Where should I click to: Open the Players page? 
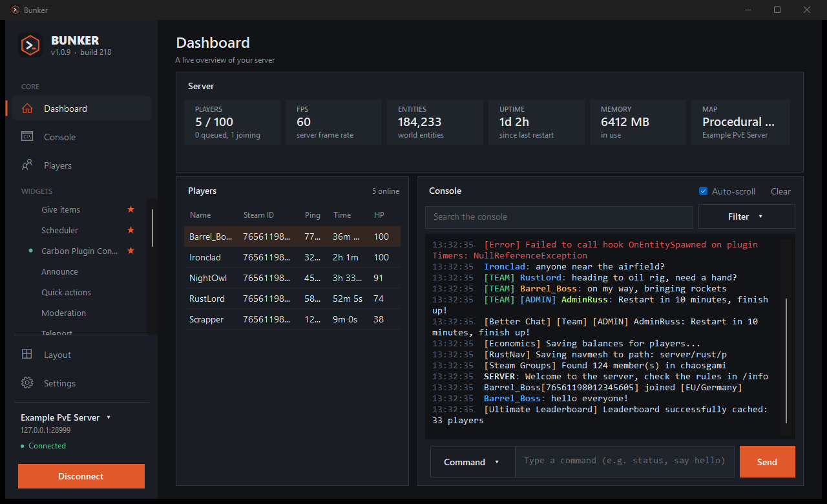(81, 165)
